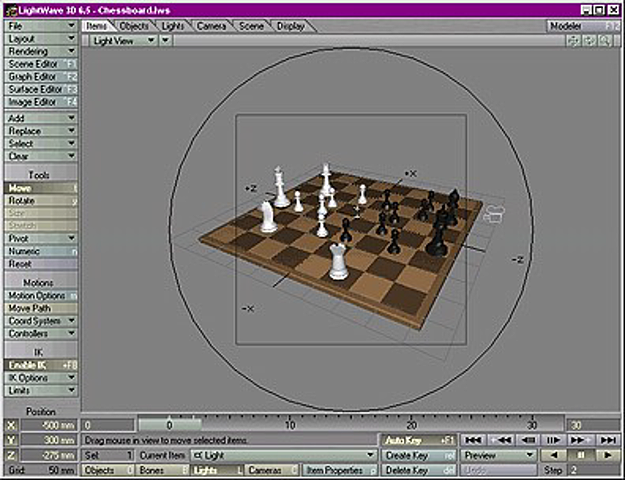Open the Image Editor

41,102
